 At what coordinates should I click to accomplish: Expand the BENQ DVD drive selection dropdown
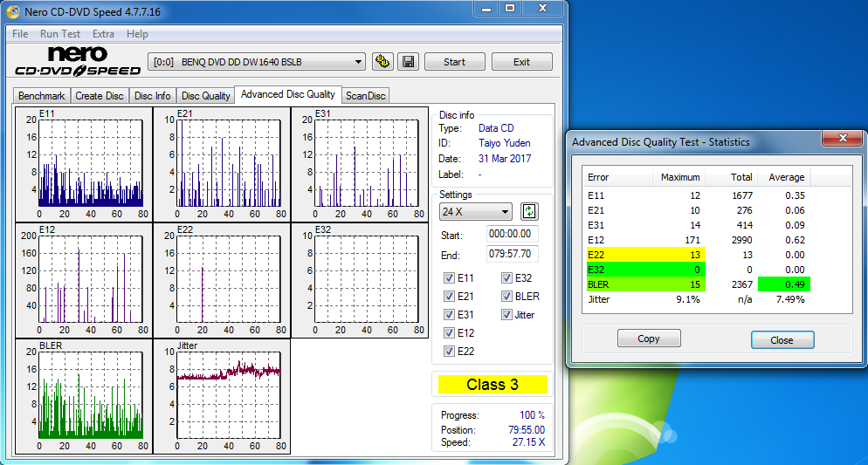point(258,62)
